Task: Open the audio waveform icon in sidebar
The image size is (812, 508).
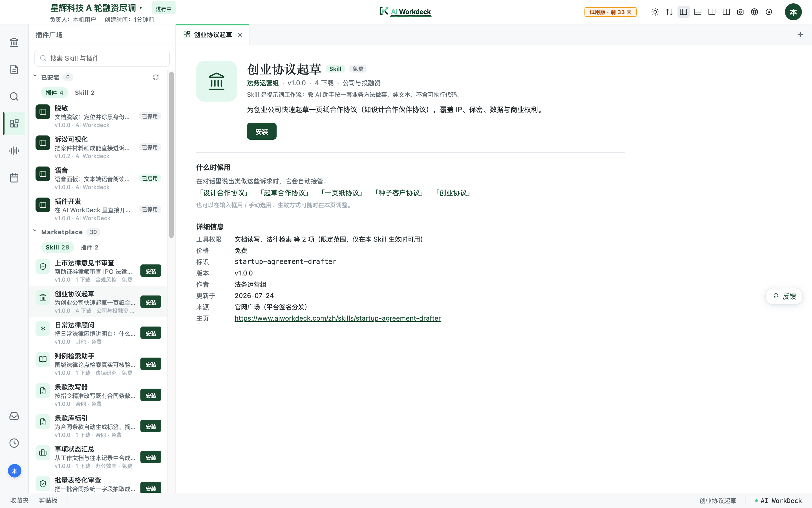Action: coord(14,150)
